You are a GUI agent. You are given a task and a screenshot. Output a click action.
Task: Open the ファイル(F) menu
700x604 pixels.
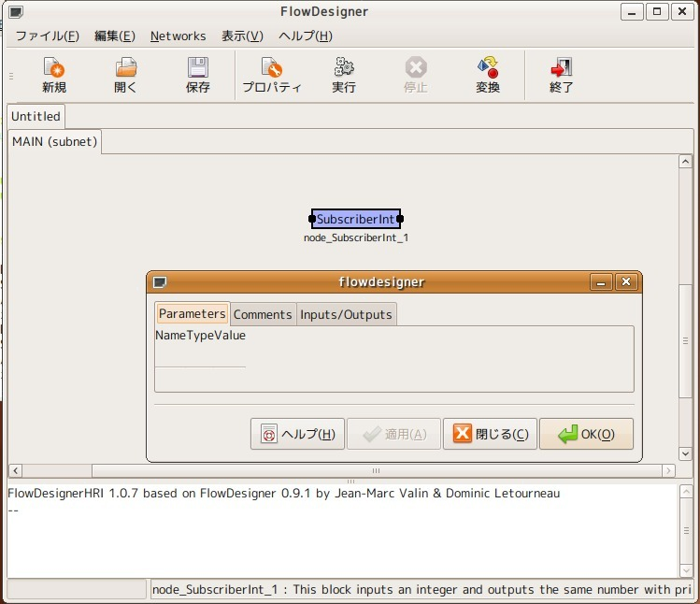[x=47, y=36]
